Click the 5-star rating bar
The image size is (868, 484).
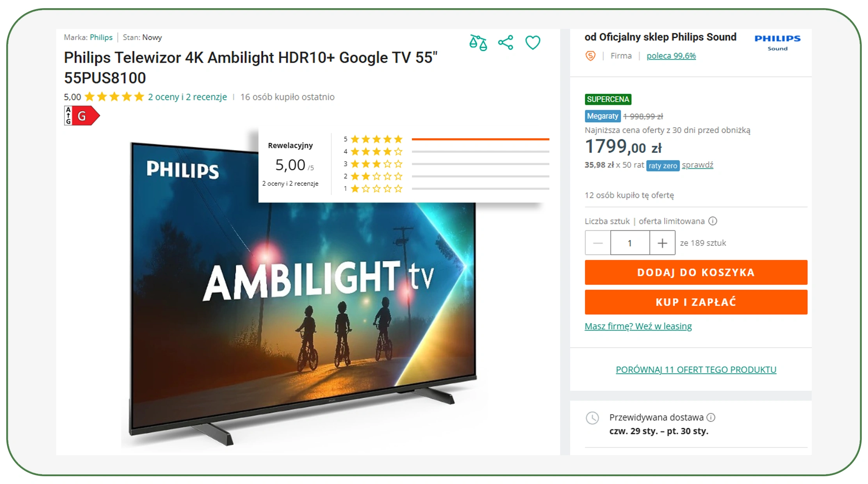click(x=480, y=139)
